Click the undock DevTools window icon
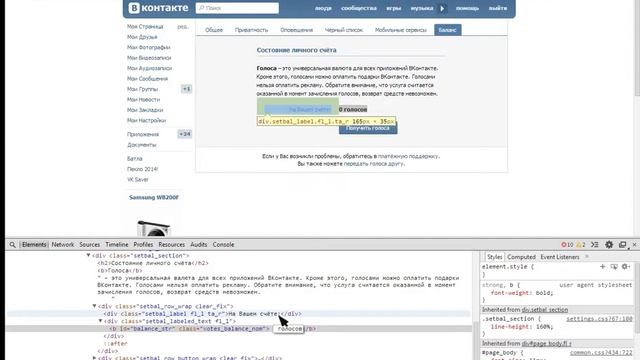 click(622, 245)
